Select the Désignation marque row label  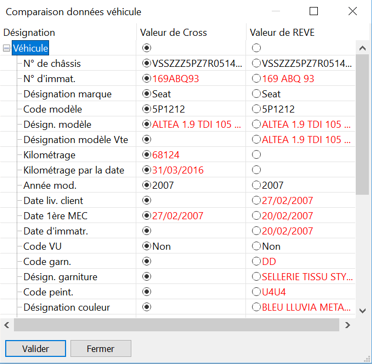point(67,94)
